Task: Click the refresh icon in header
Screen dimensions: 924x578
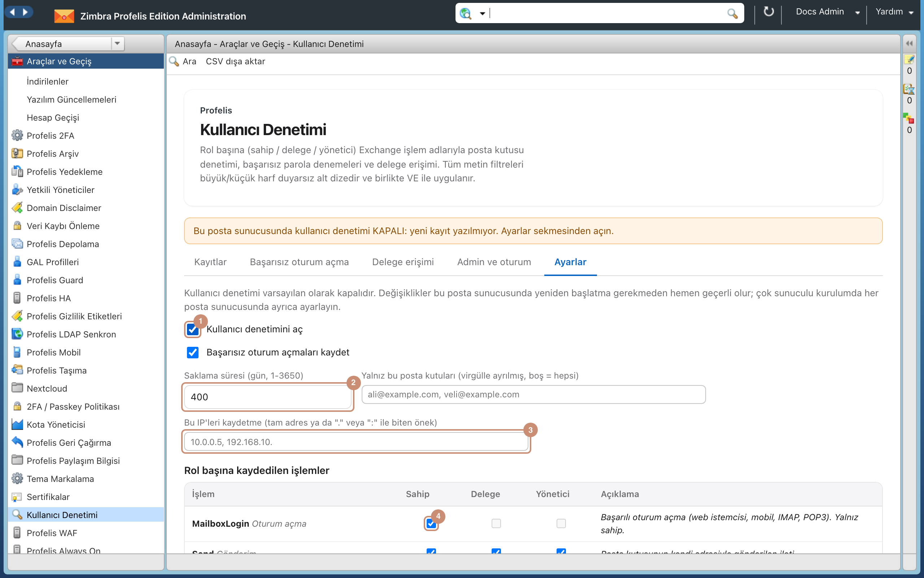Action: (x=768, y=12)
